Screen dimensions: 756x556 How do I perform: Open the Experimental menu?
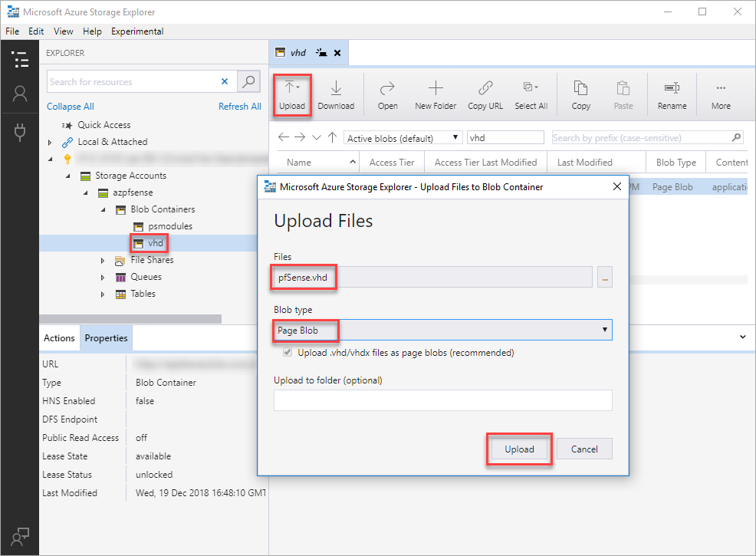[x=137, y=31]
